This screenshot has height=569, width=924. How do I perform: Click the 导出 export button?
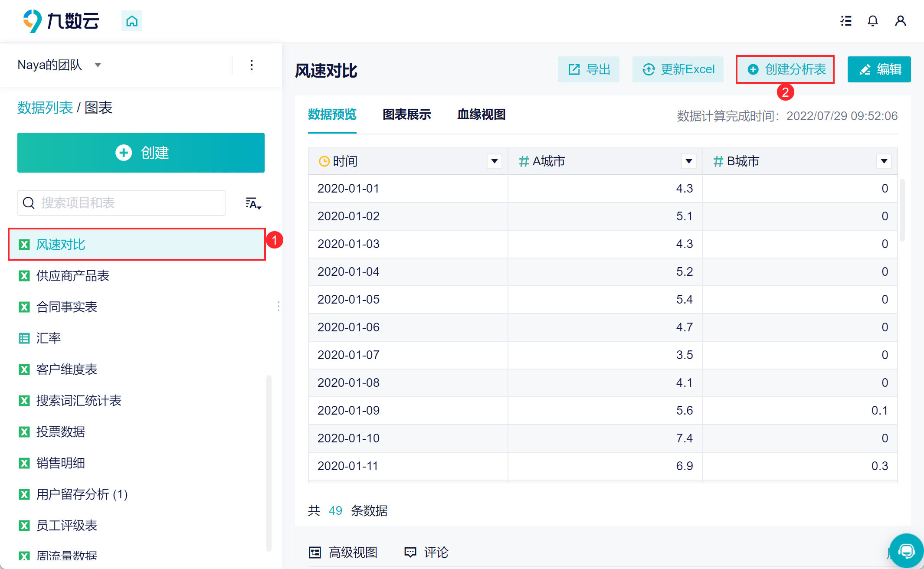(x=589, y=69)
